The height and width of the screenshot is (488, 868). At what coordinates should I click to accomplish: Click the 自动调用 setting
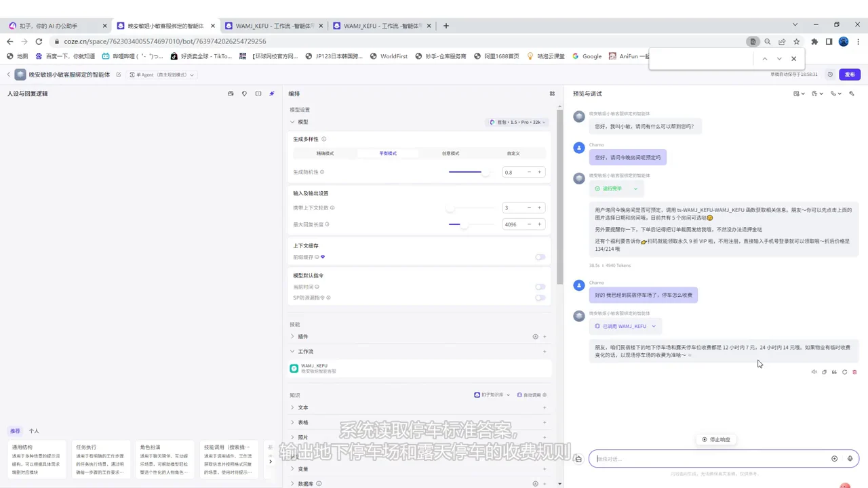(x=532, y=394)
